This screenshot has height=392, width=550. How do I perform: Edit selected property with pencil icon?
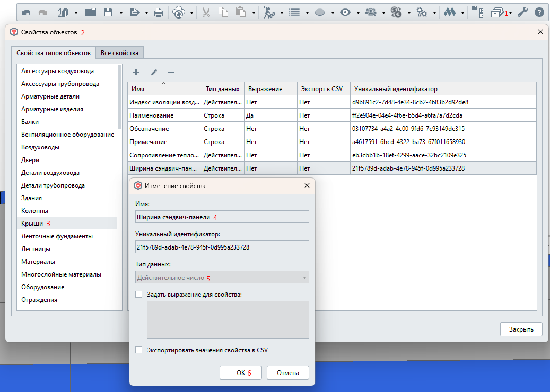coord(154,72)
